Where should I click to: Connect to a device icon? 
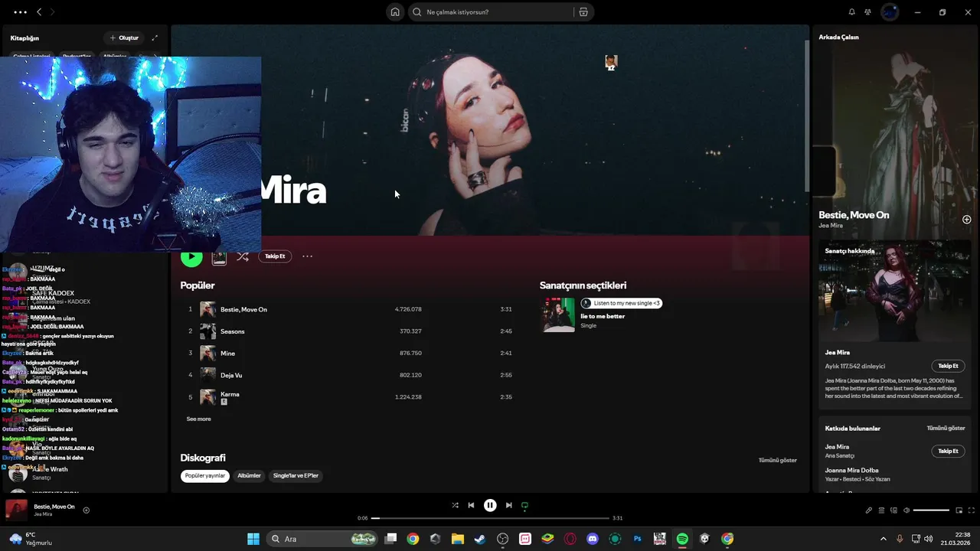pos(893,510)
